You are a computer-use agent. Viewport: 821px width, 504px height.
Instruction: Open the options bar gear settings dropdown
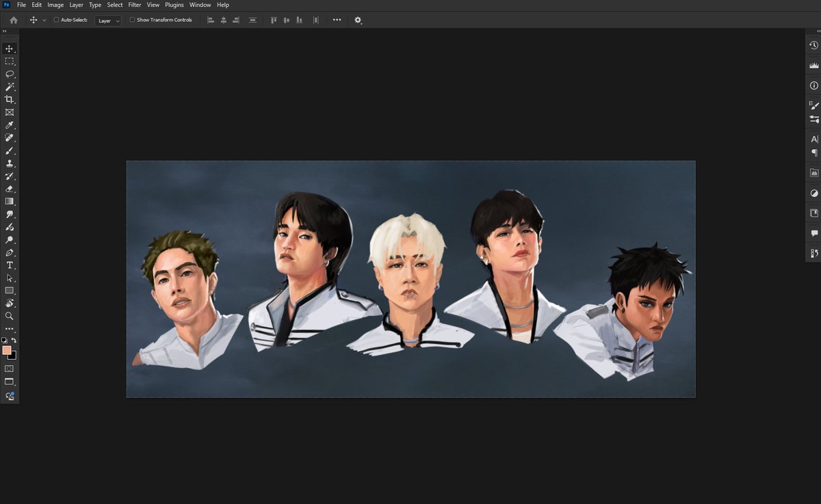tap(358, 21)
